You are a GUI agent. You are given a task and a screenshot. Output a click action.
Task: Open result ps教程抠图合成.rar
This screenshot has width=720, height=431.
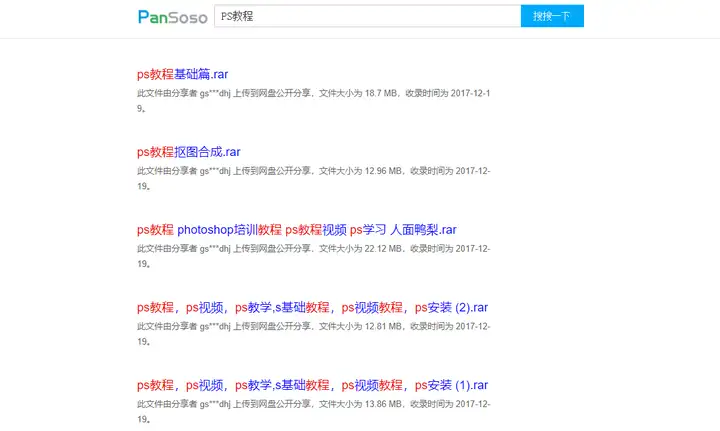[188, 151]
